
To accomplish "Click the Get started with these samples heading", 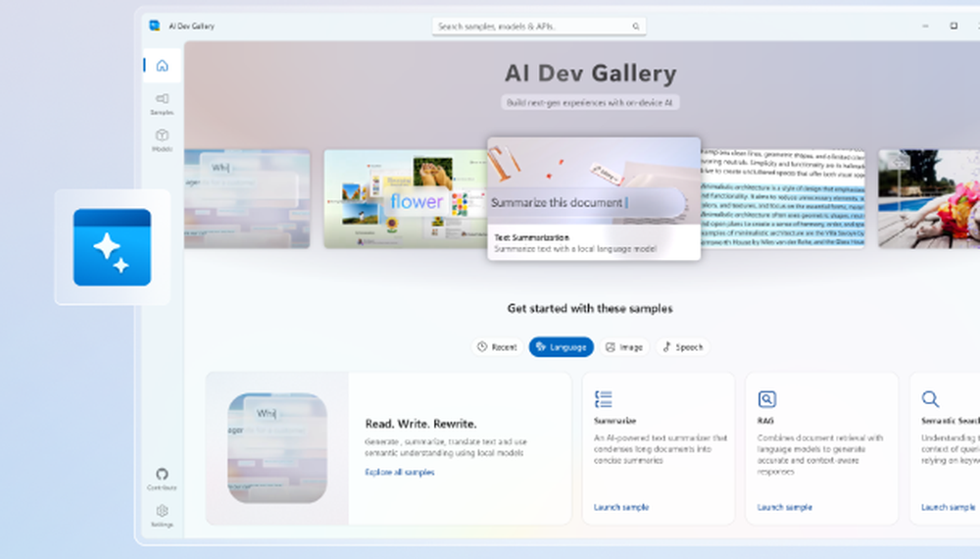I will coord(590,308).
